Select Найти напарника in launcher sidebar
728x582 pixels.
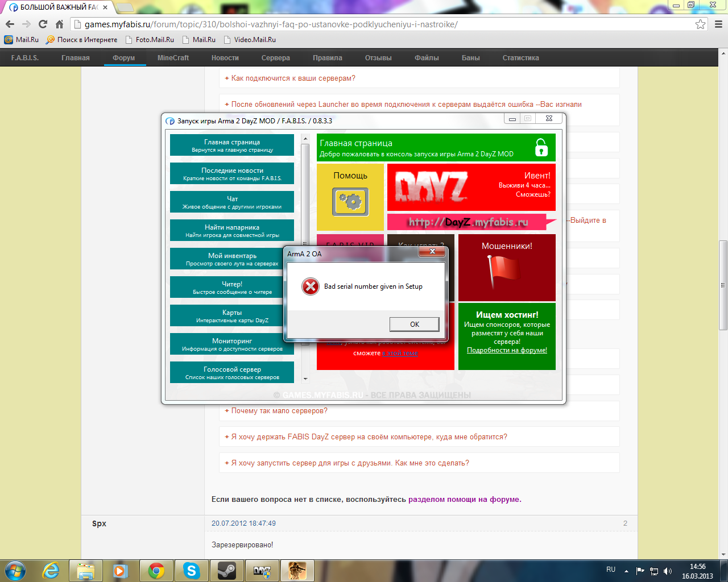tap(232, 230)
